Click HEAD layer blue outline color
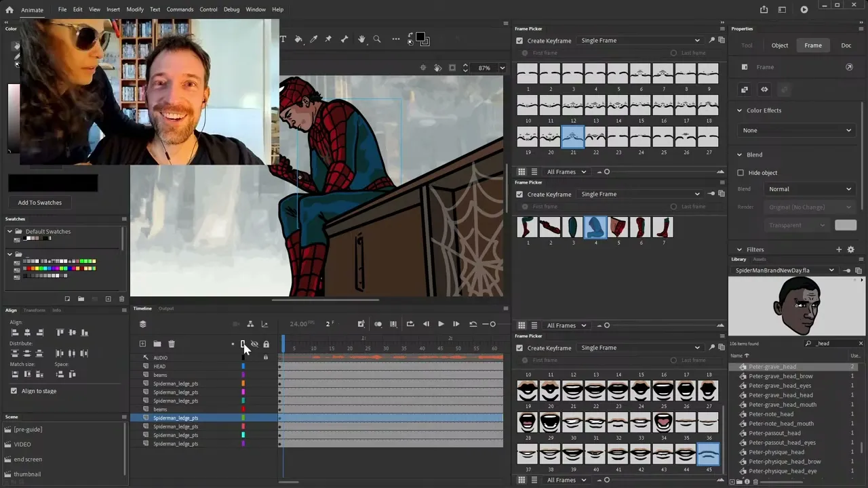This screenshot has height=488, width=868. tap(243, 367)
